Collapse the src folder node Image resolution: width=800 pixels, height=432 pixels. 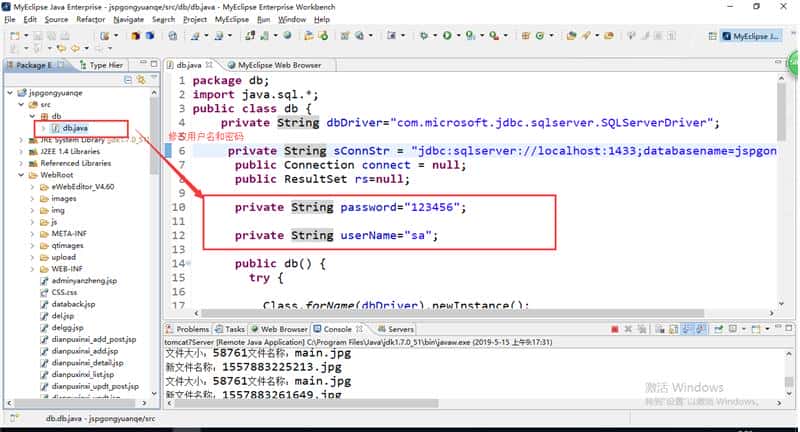(x=21, y=105)
